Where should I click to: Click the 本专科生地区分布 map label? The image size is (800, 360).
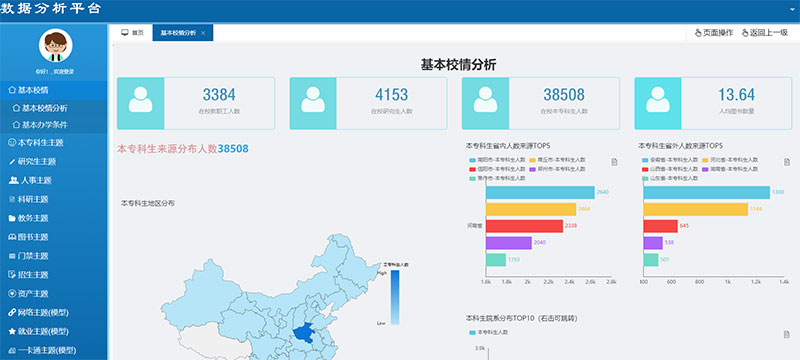point(148,203)
